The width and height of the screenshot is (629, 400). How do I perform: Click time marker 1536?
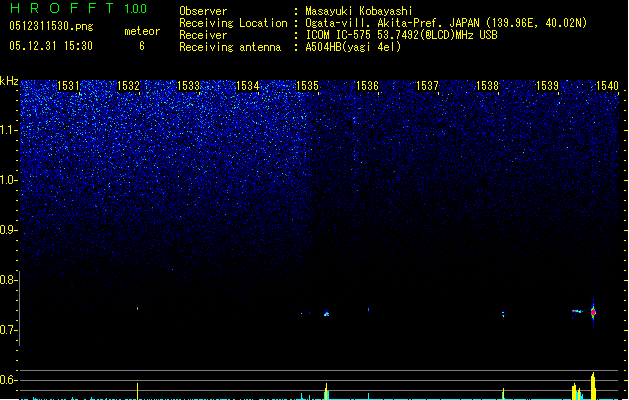pos(367,86)
